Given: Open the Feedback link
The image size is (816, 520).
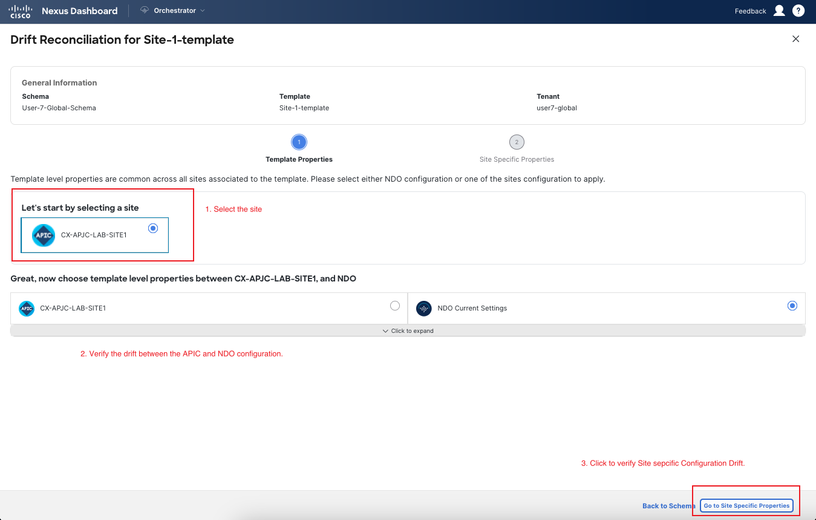Looking at the screenshot, I should tap(750, 11).
